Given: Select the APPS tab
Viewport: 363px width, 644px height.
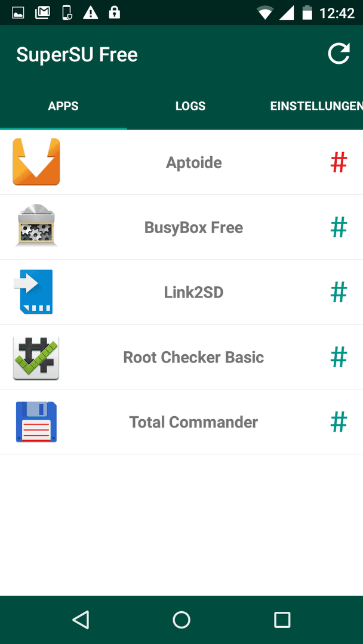Looking at the screenshot, I should (63, 106).
